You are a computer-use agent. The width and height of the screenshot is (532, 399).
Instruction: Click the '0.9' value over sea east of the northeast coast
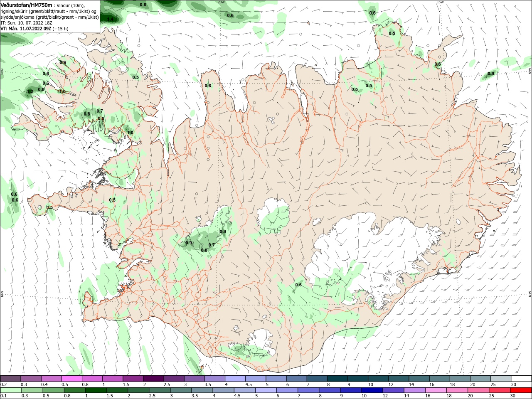coord(491,74)
